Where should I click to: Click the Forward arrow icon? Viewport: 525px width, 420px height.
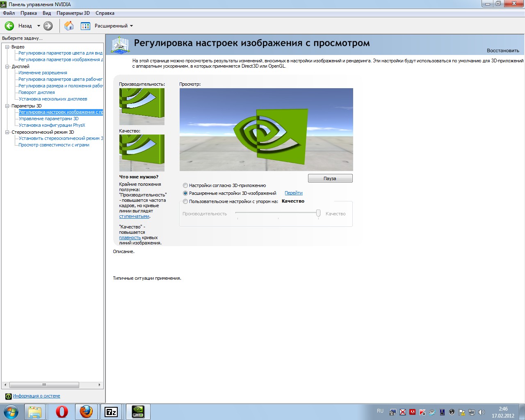pos(48,26)
